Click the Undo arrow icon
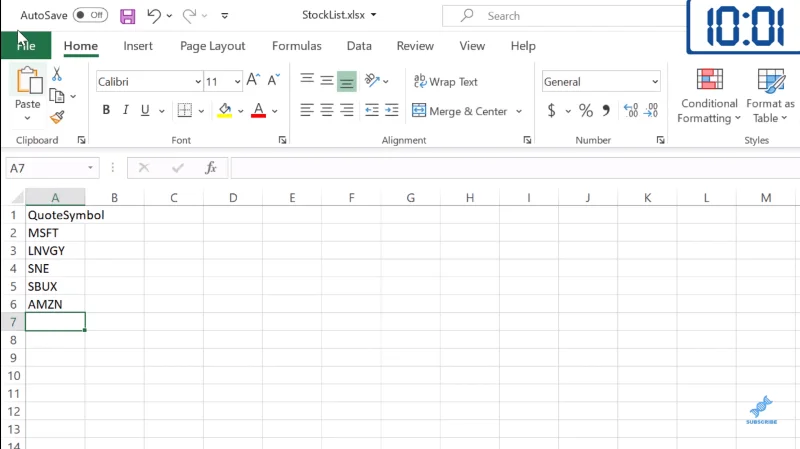This screenshot has width=800, height=449. pyautogui.click(x=154, y=15)
